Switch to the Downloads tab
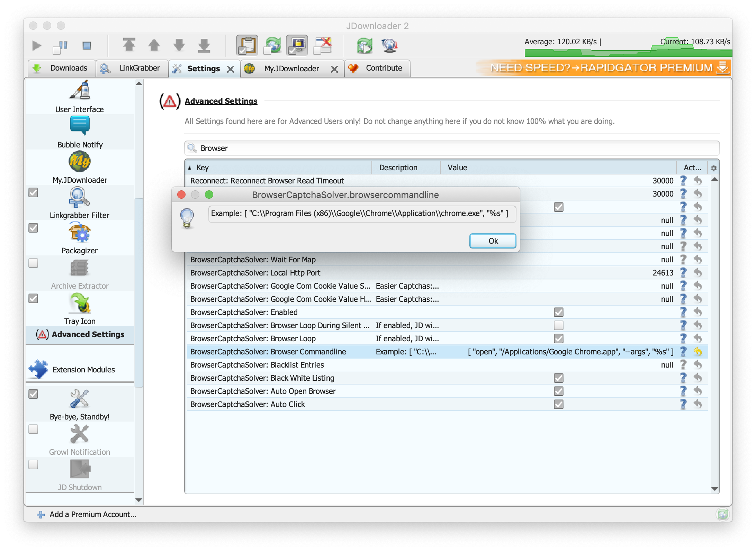The width and height of the screenshot is (756, 551). coord(62,68)
